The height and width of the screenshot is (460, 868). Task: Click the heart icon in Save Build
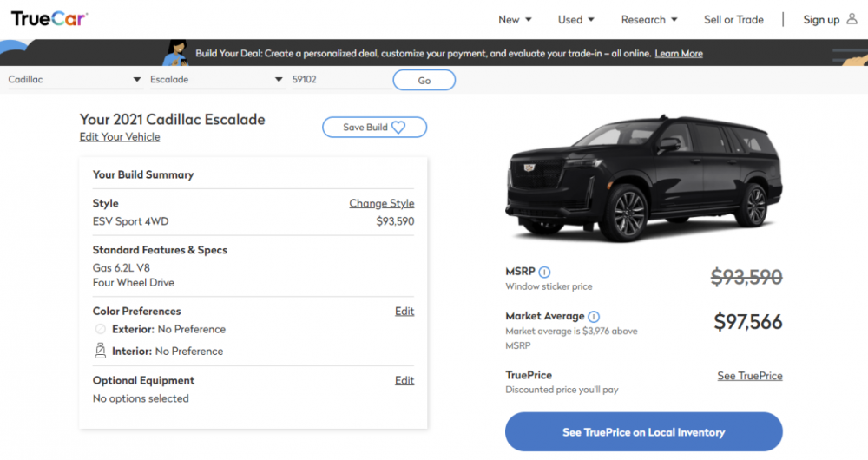[398, 128]
